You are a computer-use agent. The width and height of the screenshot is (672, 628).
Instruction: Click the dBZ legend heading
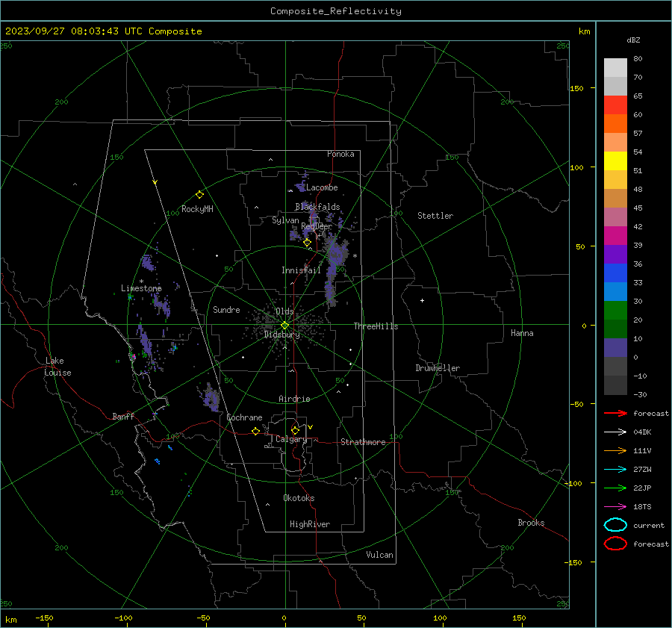point(633,40)
